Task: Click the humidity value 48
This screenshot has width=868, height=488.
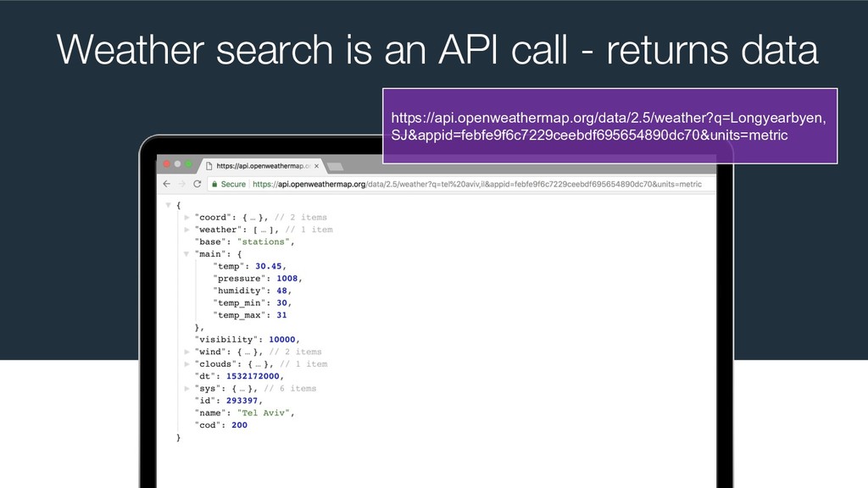Action: pyautogui.click(x=281, y=291)
